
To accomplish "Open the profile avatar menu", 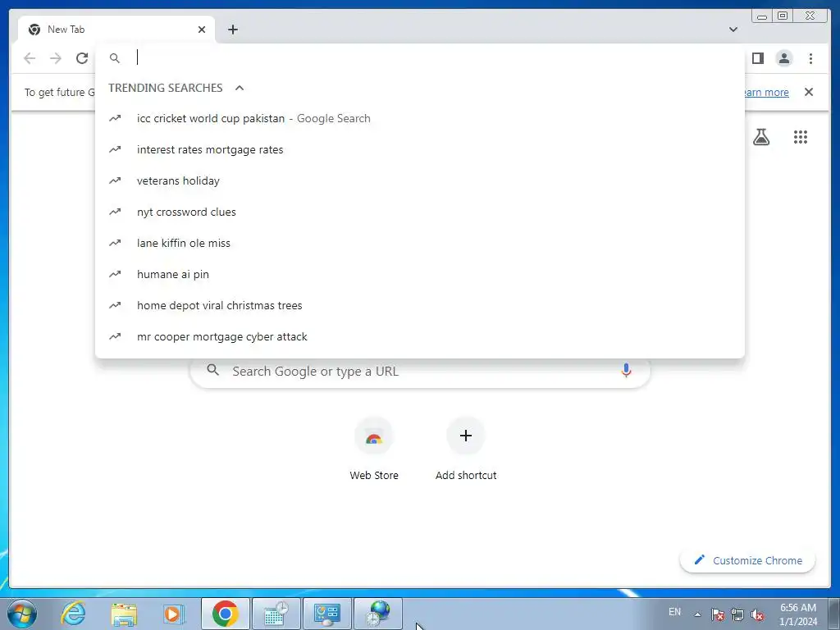I will (x=784, y=58).
